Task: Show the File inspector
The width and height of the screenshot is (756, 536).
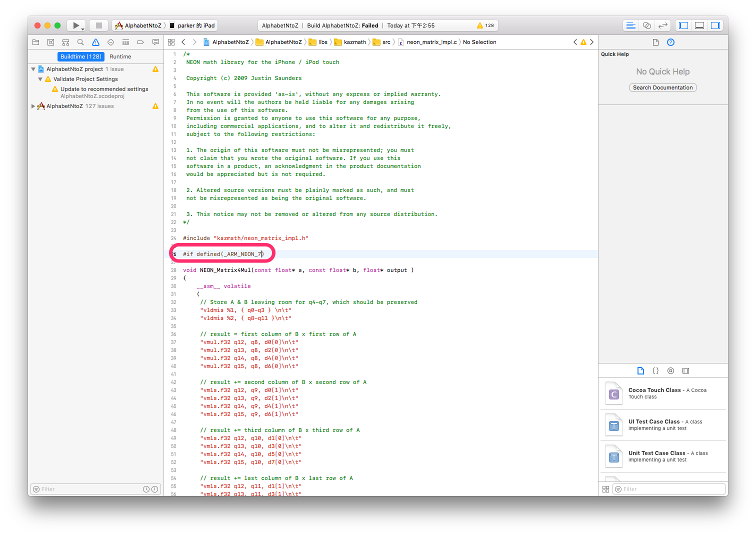Action: (x=655, y=42)
